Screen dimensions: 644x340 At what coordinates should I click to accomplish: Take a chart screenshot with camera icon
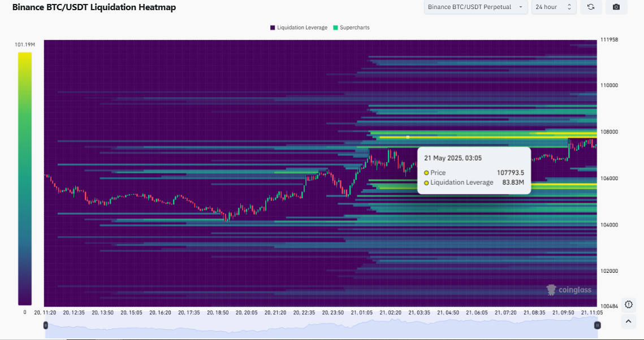click(x=616, y=7)
